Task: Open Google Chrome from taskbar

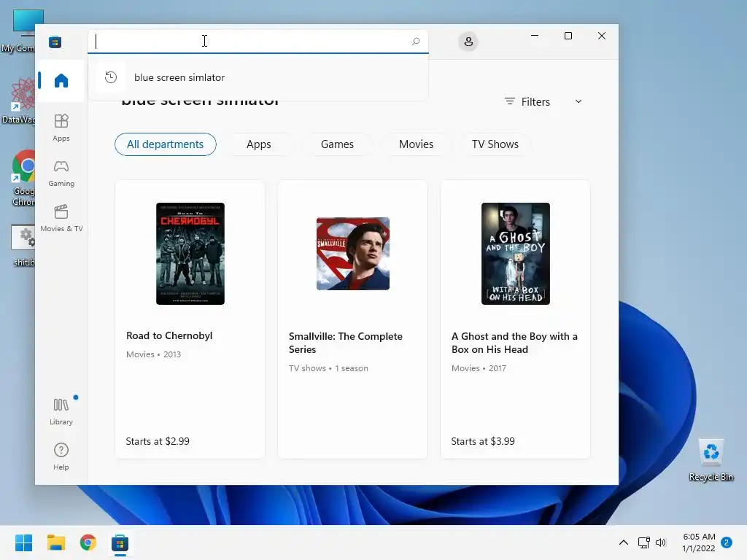Action: [88, 542]
